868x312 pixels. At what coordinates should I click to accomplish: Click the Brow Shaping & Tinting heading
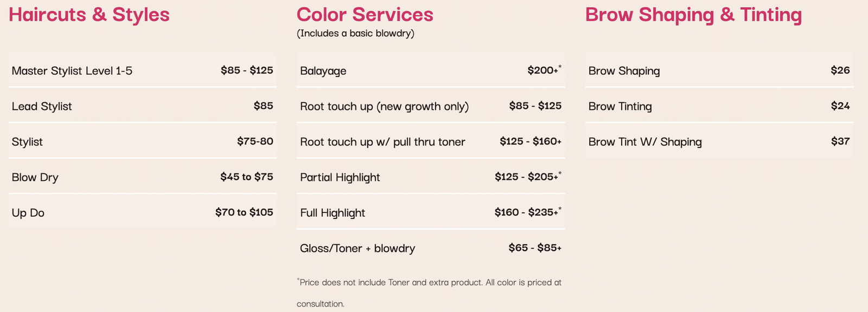(693, 15)
